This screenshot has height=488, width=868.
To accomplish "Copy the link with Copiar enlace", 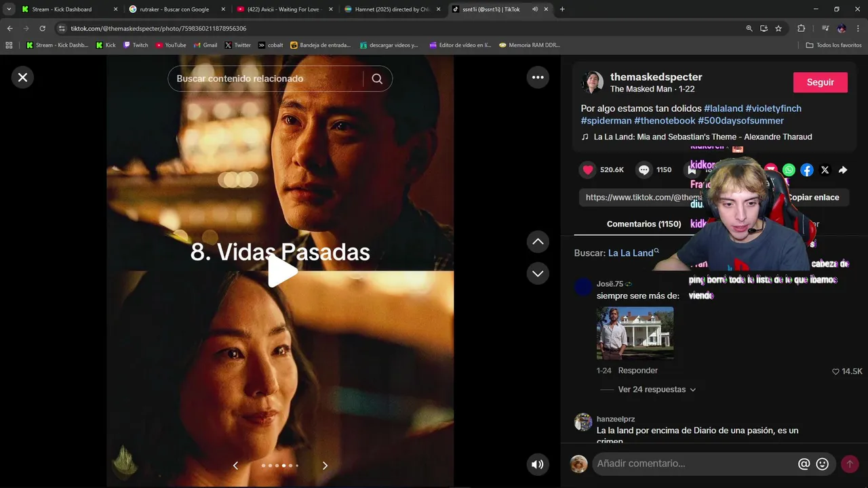I will (x=813, y=197).
